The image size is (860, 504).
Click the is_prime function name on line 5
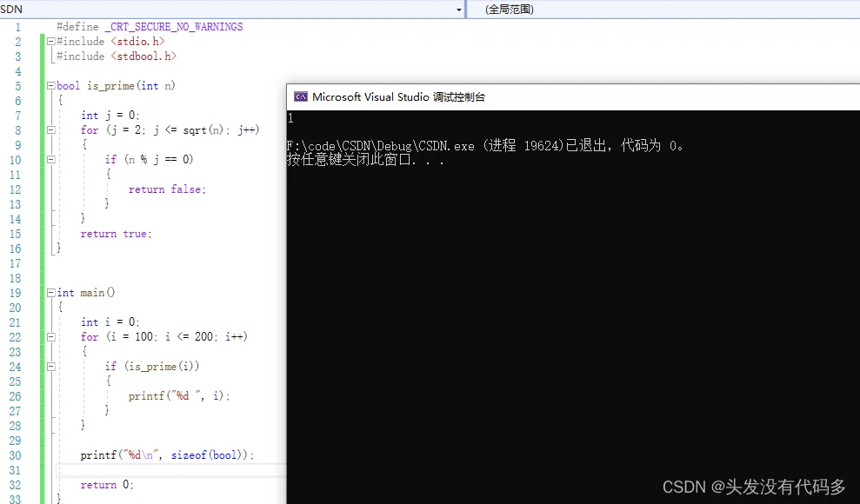[x=110, y=86]
